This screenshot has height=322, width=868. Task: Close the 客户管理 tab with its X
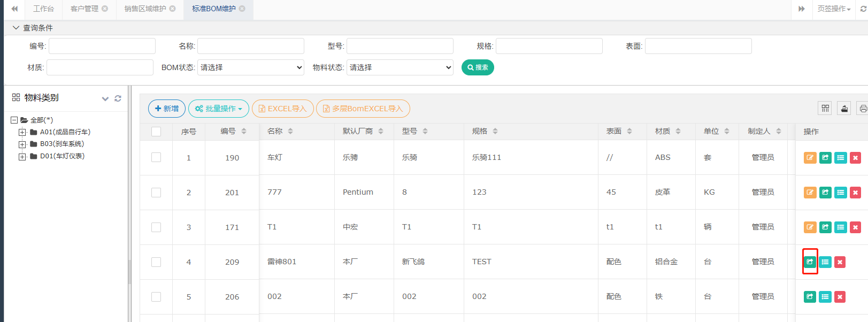click(x=105, y=9)
